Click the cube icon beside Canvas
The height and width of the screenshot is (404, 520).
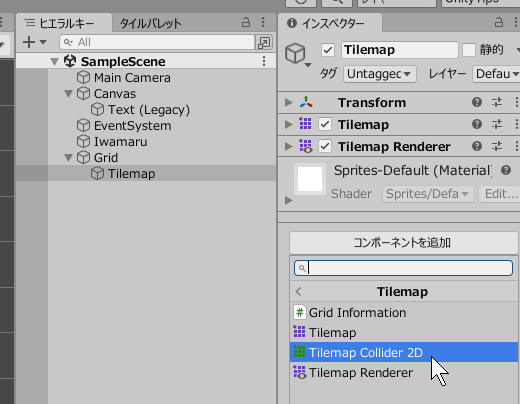[x=83, y=94]
